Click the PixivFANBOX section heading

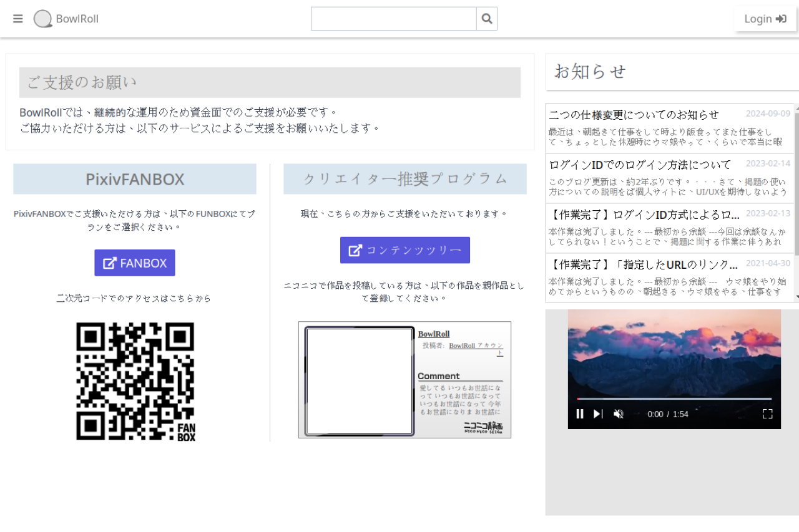pos(135,179)
